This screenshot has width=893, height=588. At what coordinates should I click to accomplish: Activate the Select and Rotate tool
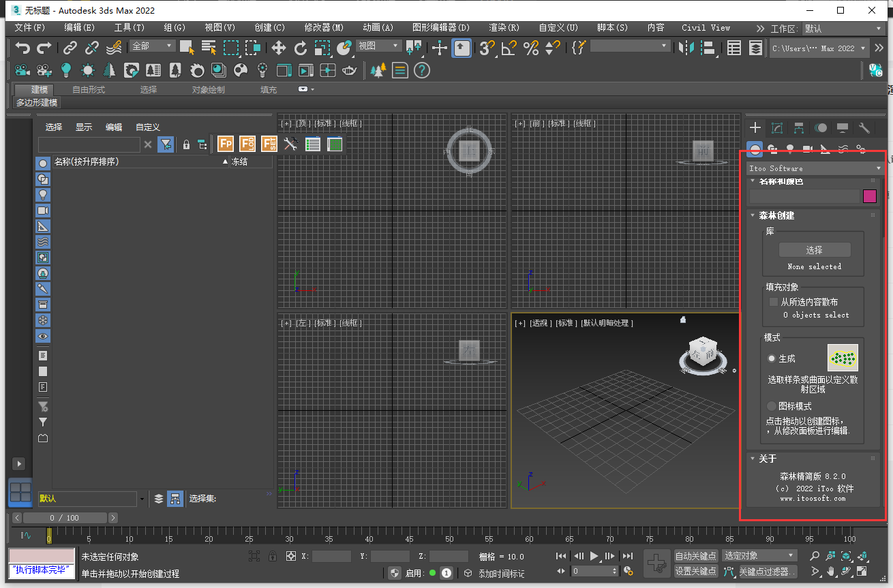pyautogui.click(x=301, y=48)
